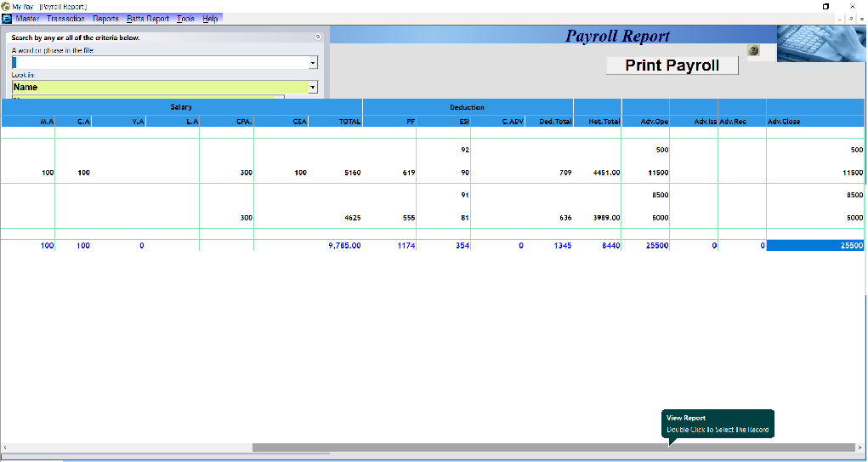This screenshot has height=462, width=868.
Task: Open the Batta Report menu
Action: coord(148,19)
